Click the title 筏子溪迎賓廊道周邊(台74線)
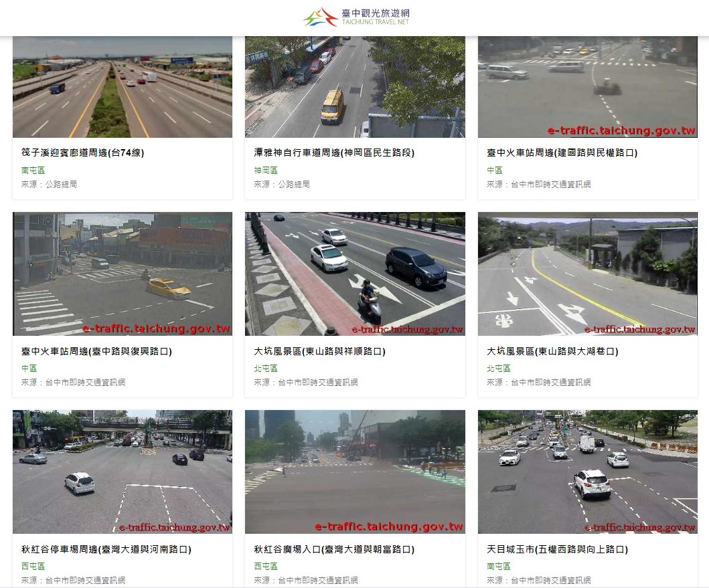The image size is (709, 588). tap(83, 153)
